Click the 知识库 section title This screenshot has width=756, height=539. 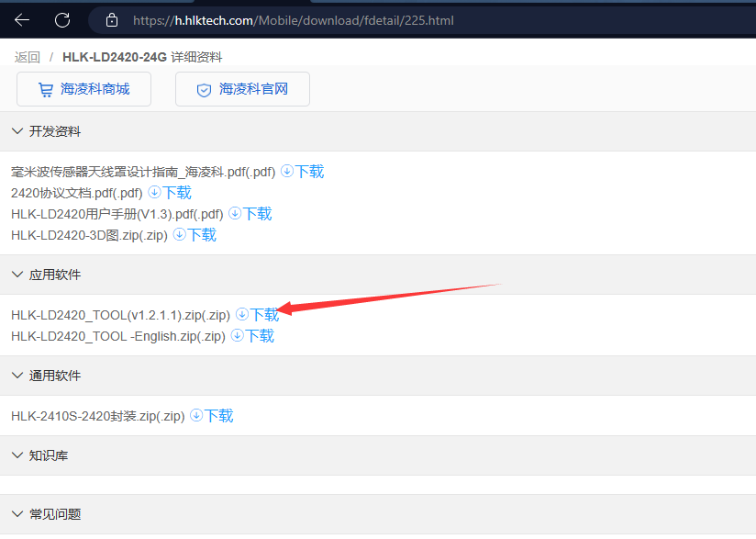[49, 455]
